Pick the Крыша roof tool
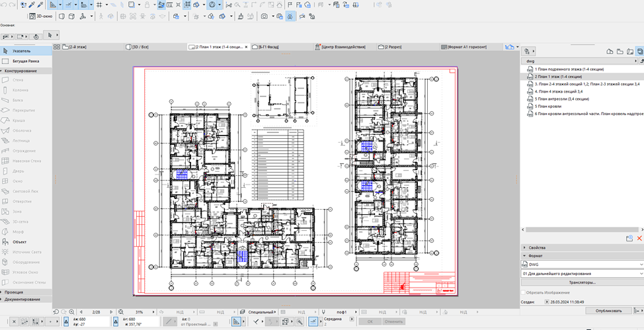 pyautogui.click(x=26, y=120)
